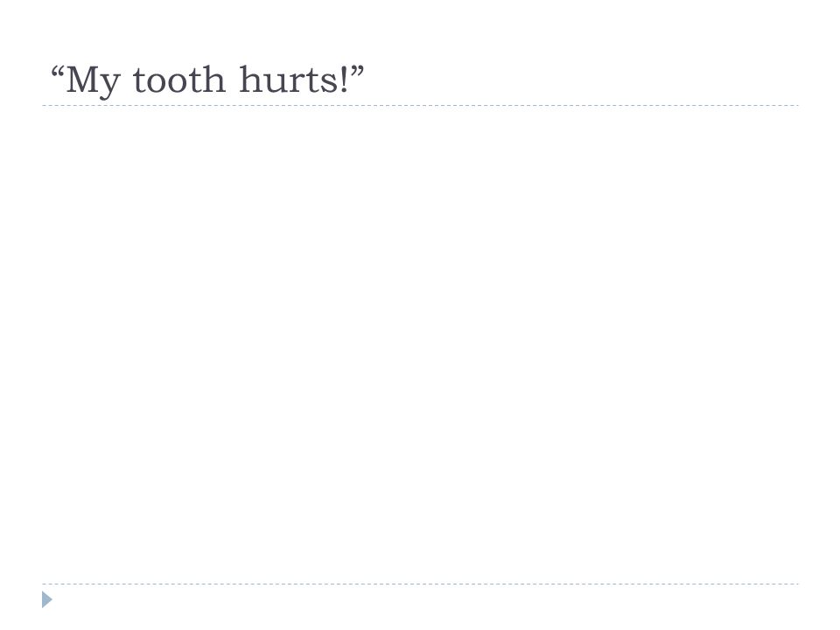Click the opening quotation mark in title
840x630 pixels.
coord(58,70)
